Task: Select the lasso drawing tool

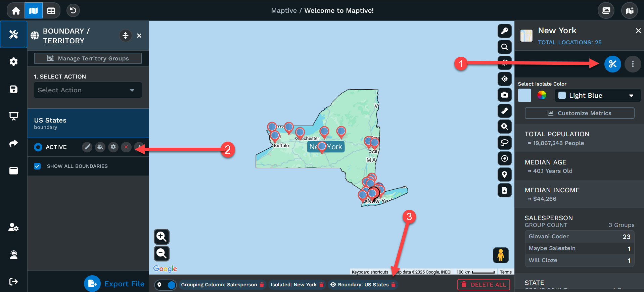Action: click(x=504, y=143)
